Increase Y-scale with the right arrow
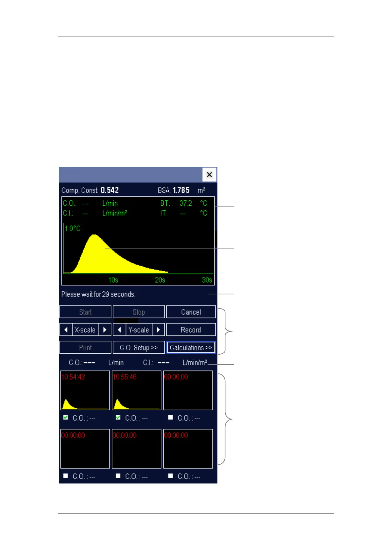 tap(158, 330)
